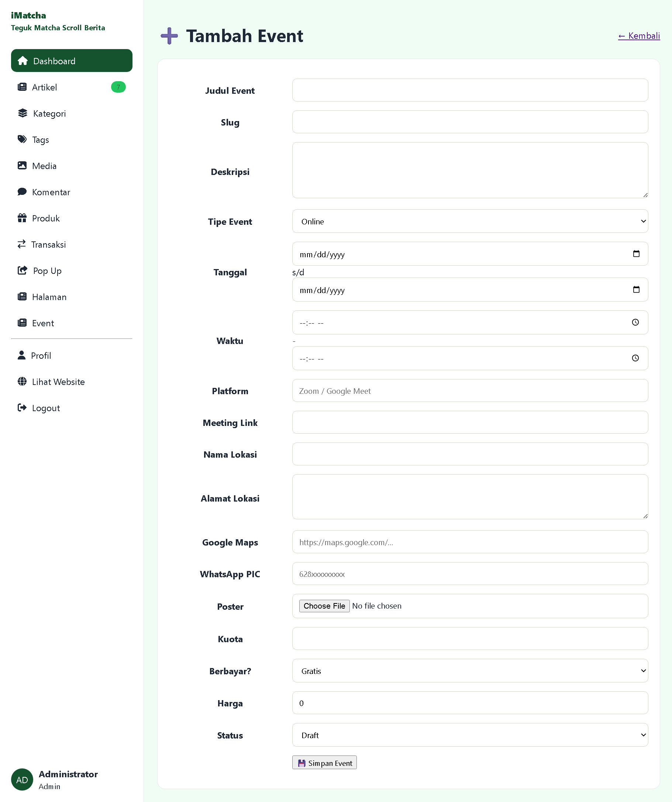
Task: Click the AD administrator avatar
Action: point(22,779)
